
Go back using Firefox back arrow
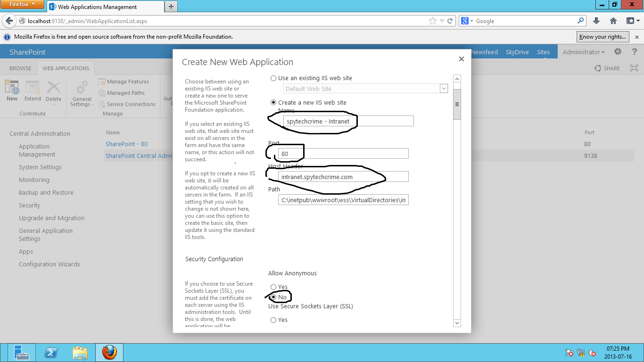(9, 21)
